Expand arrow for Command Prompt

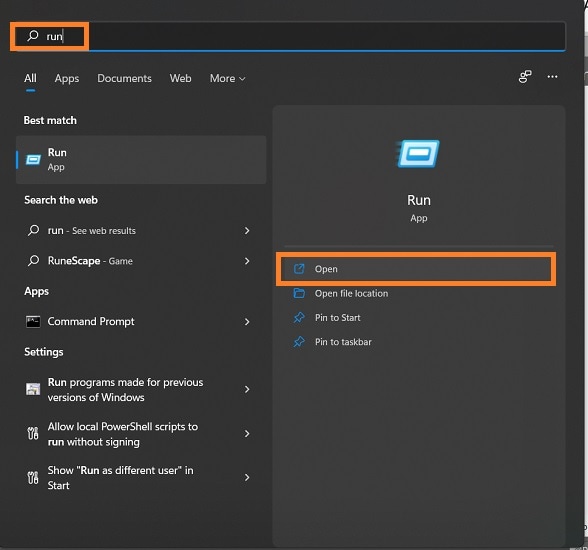tap(247, 322)
